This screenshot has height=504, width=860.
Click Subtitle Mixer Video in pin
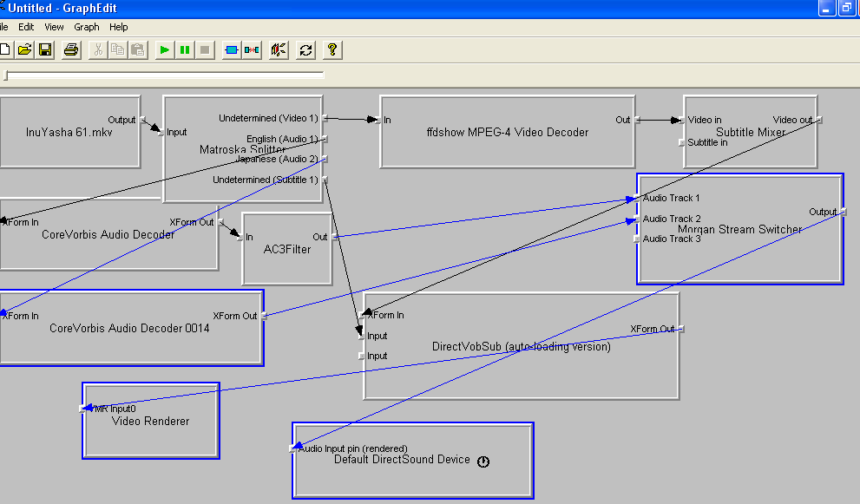682,120
